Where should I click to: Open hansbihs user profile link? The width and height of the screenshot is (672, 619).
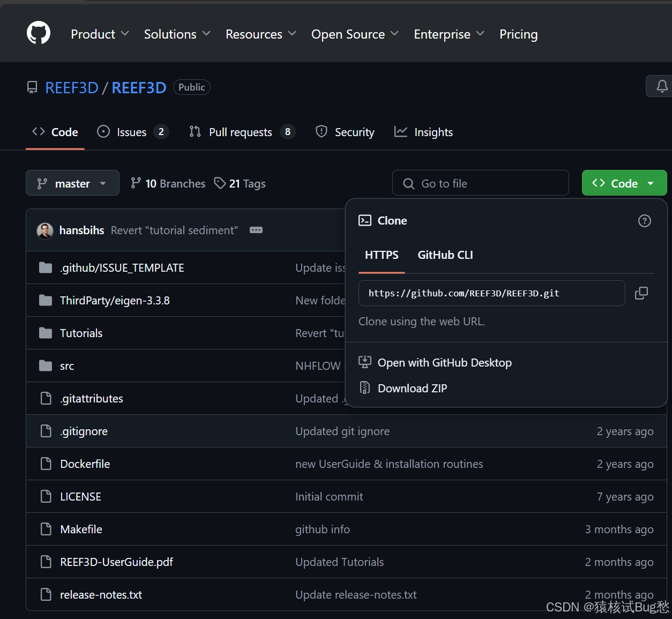coord(81,230)
